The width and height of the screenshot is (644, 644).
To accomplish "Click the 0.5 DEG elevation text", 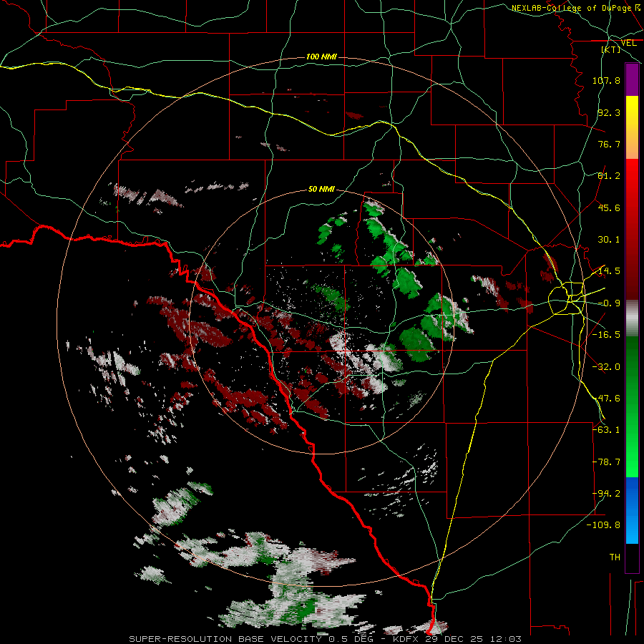I will pos(351,639).
